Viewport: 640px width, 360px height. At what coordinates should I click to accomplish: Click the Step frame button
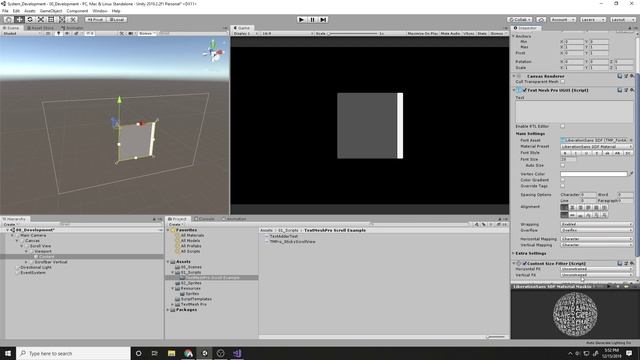point(323,19)
